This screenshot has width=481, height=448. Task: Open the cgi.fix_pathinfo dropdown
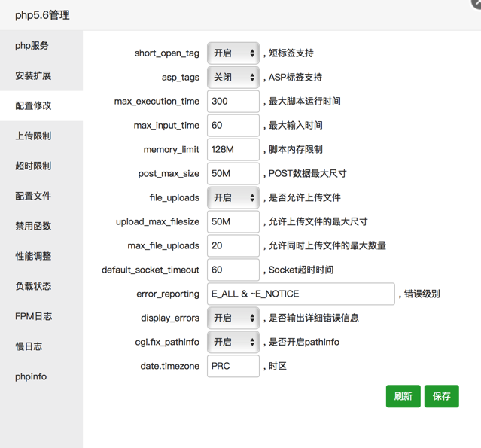pos(233,343)
